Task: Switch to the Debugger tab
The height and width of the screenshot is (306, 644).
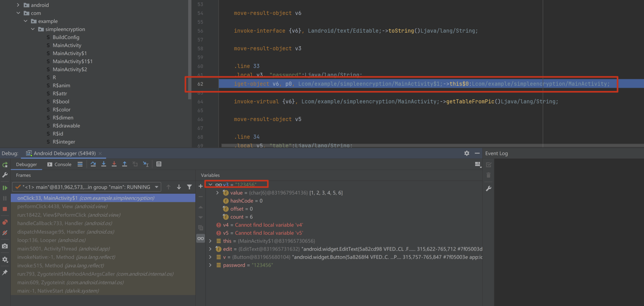Action: (x=27, y=164)
